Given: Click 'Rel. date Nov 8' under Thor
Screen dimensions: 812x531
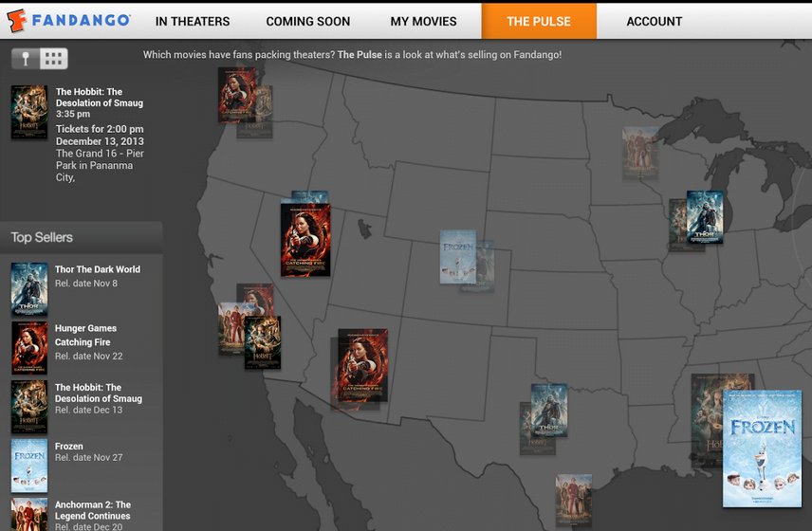Looking at the screenshot, I should pyautogui.click(x=86, y=284).
